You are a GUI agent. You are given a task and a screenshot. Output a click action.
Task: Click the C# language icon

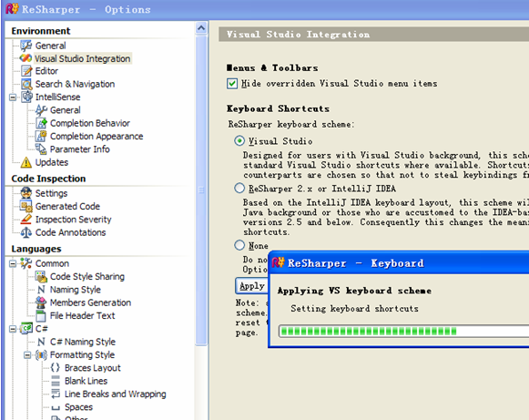coord(26,329)
